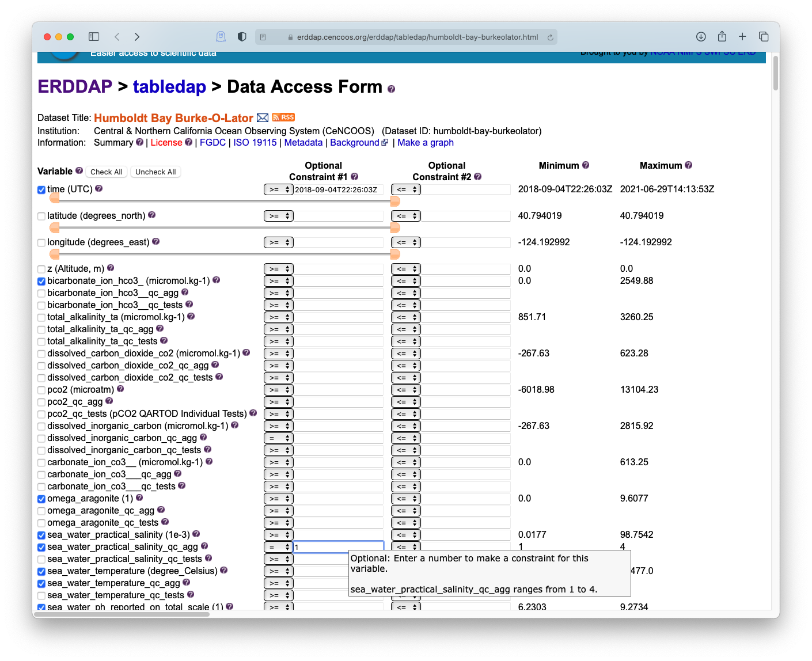The width and height of the screenshot is (812, 661).
Task: Open the ISO 19115 link
Action: point(255,142)
